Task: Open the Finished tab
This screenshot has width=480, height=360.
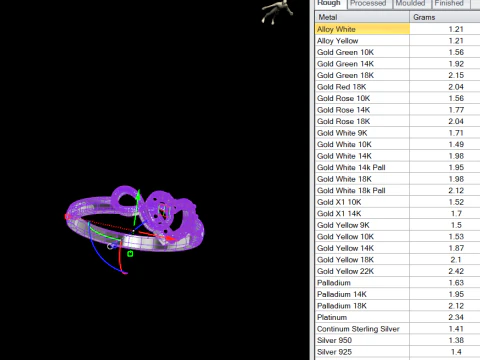Action: coord(449,4)
